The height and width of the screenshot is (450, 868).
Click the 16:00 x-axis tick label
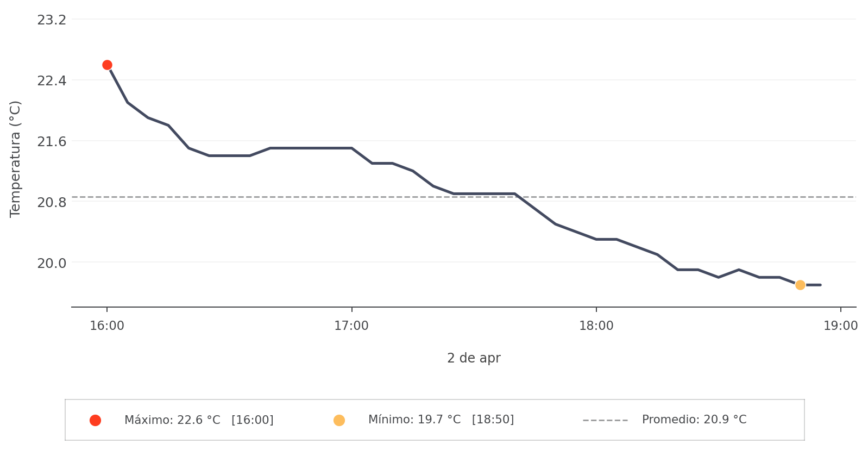click(x=107, y=326)
